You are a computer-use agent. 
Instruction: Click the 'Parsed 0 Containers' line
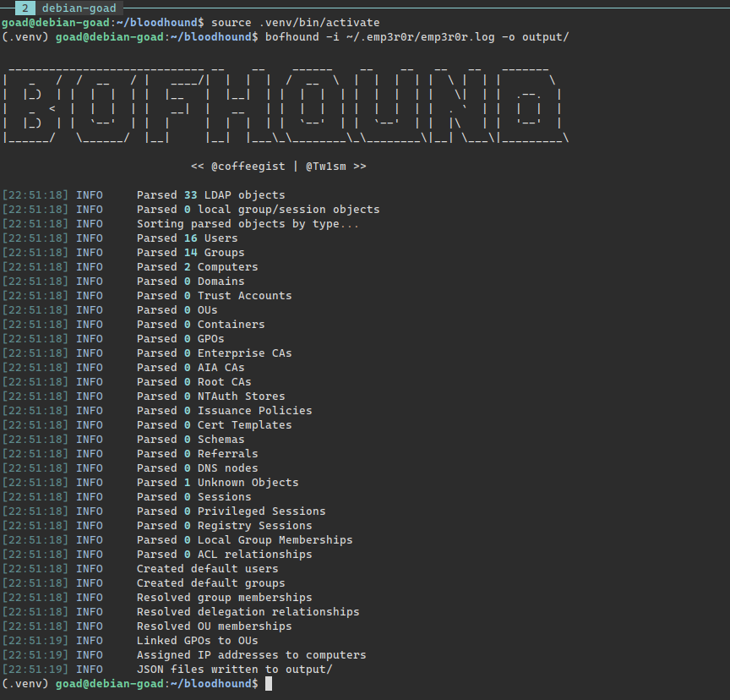point(200,325)
